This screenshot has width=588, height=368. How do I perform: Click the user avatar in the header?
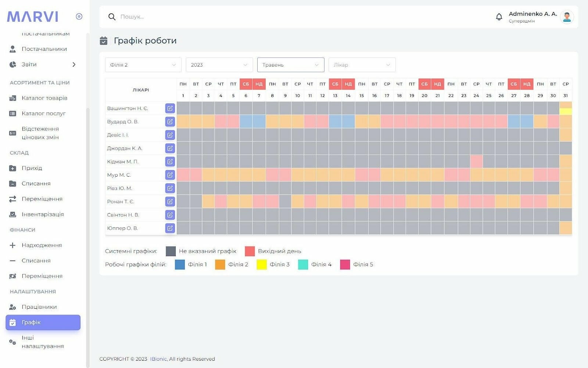tap(567, 17)
